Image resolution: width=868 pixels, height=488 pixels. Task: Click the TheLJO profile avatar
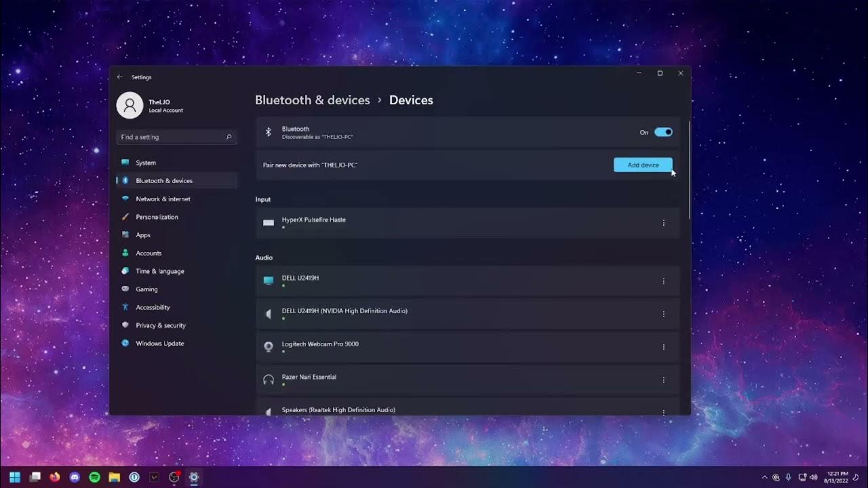coord(130,106)
